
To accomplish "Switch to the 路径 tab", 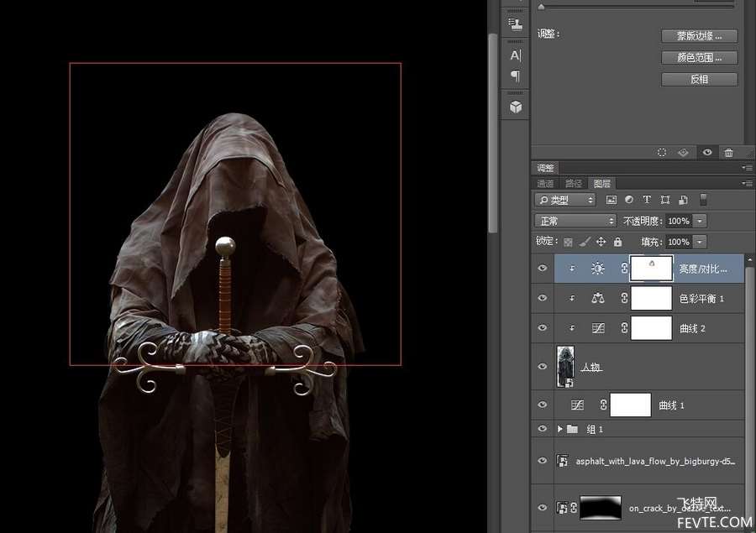I will tap(574, 183).
